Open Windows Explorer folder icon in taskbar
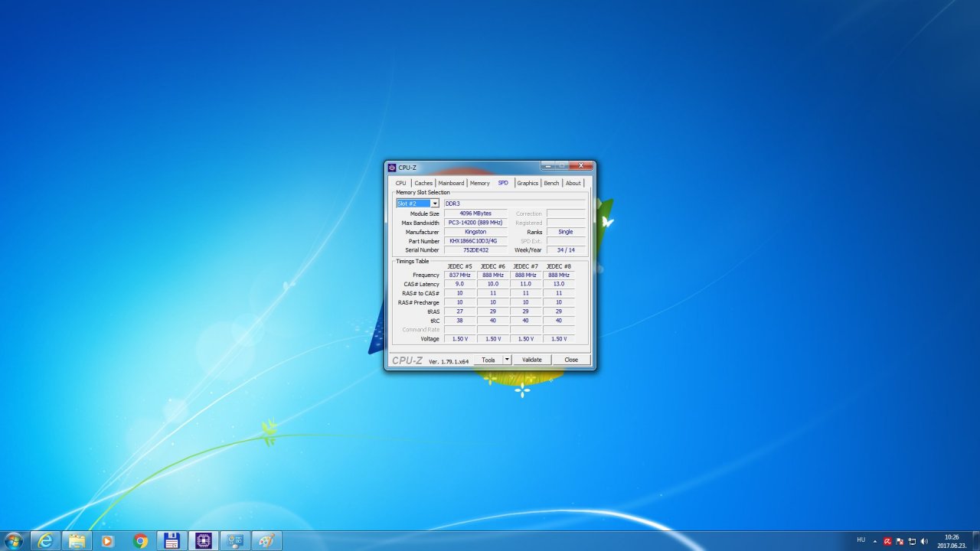Image resolution: width=980 pixels, height=551 pixels. coord(77,541)
